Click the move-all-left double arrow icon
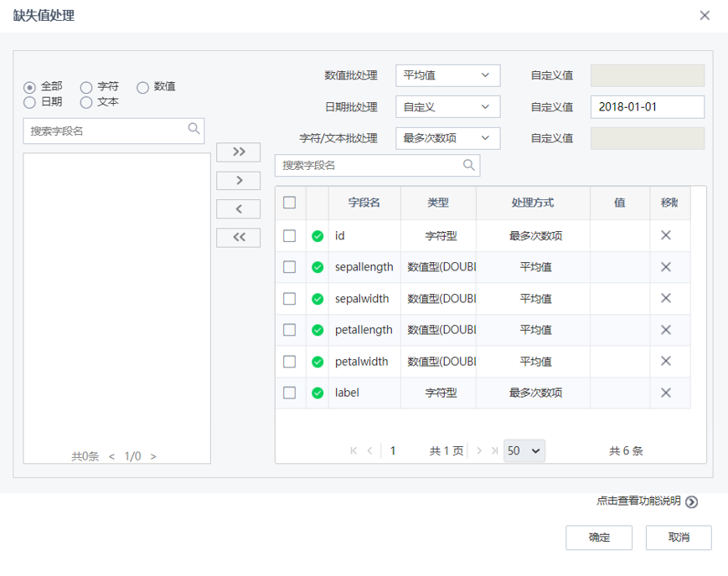The image size is (728, 576). (x=238, y=237)
